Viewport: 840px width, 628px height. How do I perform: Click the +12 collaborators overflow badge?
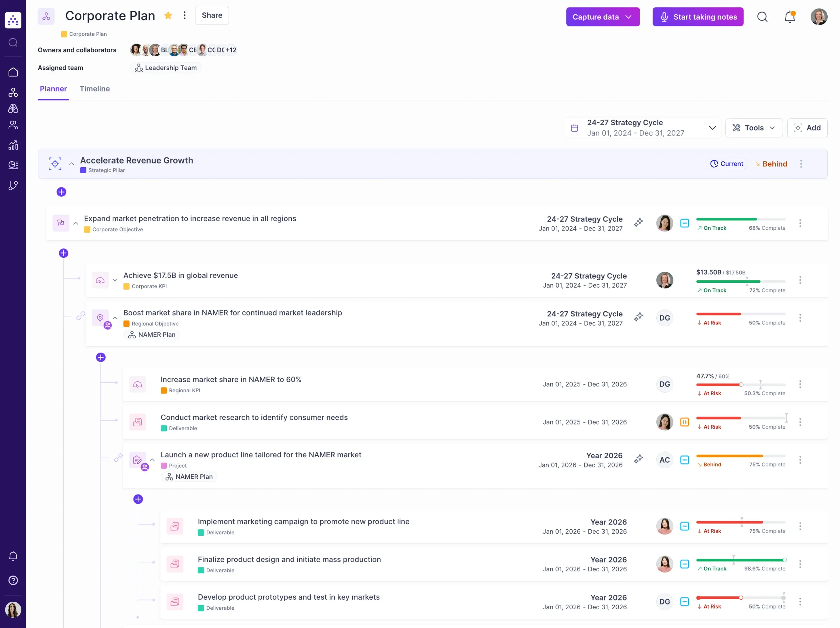coord(231,50)
